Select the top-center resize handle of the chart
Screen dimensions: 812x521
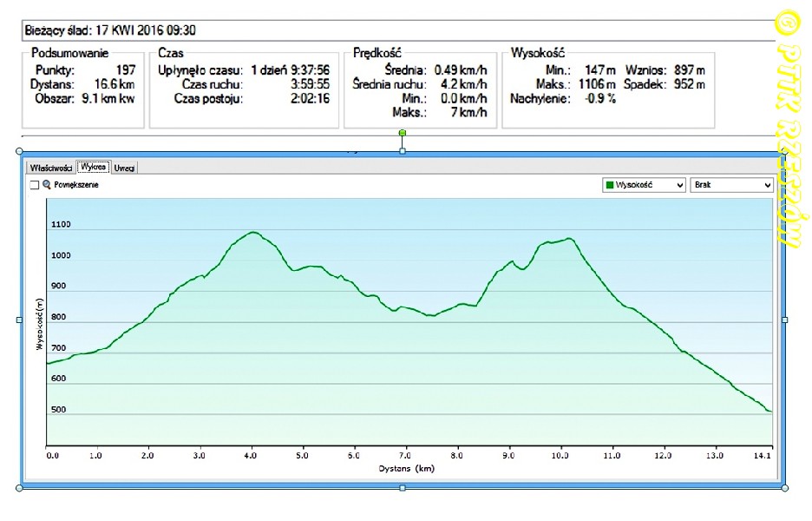402,152
